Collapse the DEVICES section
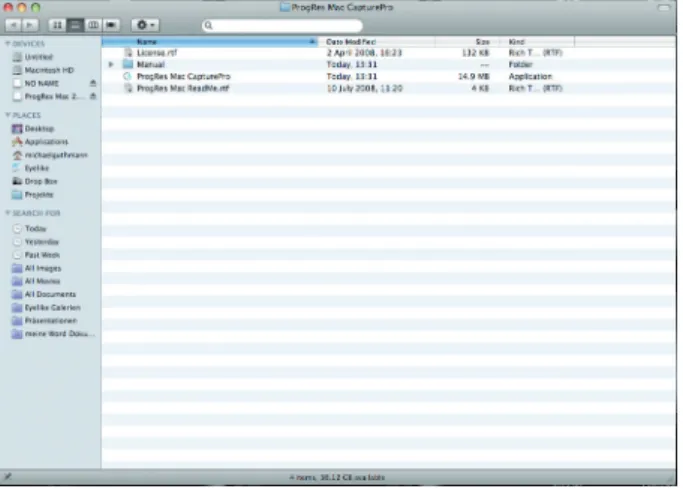 [7, 44]
